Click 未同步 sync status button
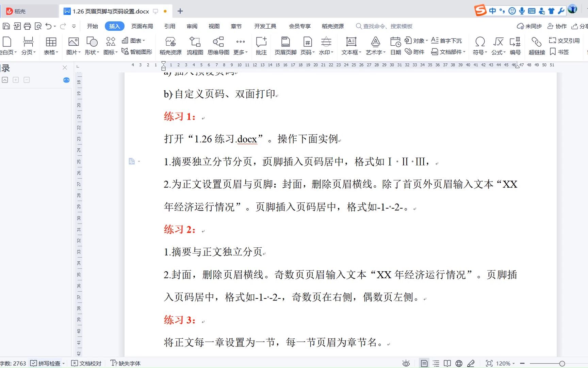Screen dimensions: 588x368 click(529, 26)
